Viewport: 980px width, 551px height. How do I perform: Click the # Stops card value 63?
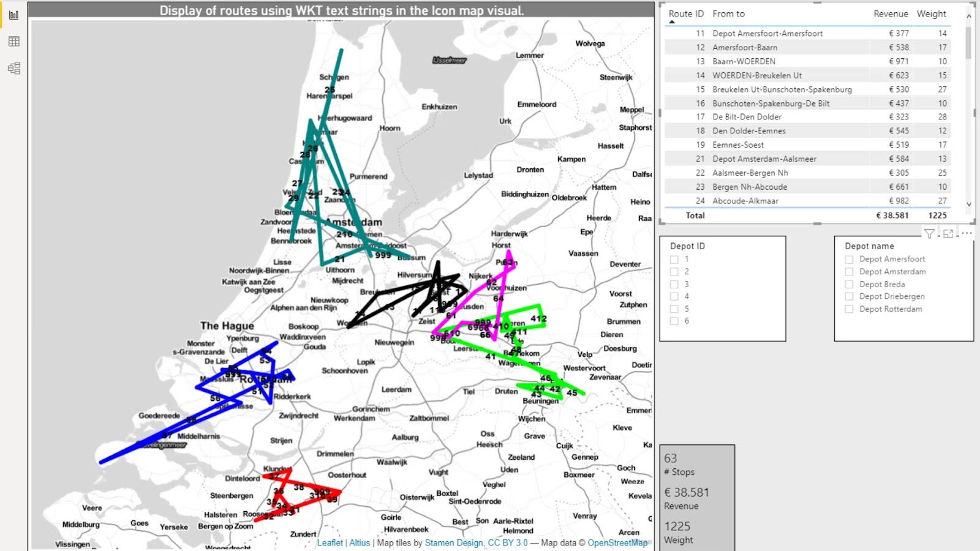point(671,458)
